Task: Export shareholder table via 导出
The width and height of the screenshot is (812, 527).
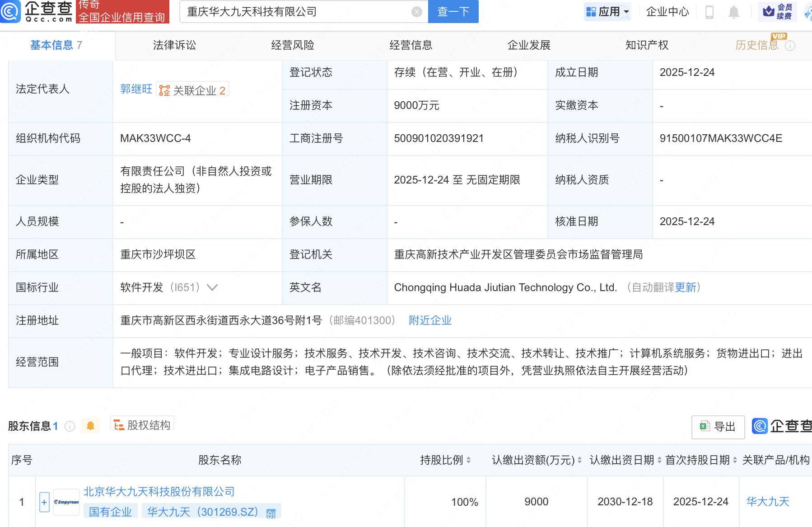Action: (718, 427)
